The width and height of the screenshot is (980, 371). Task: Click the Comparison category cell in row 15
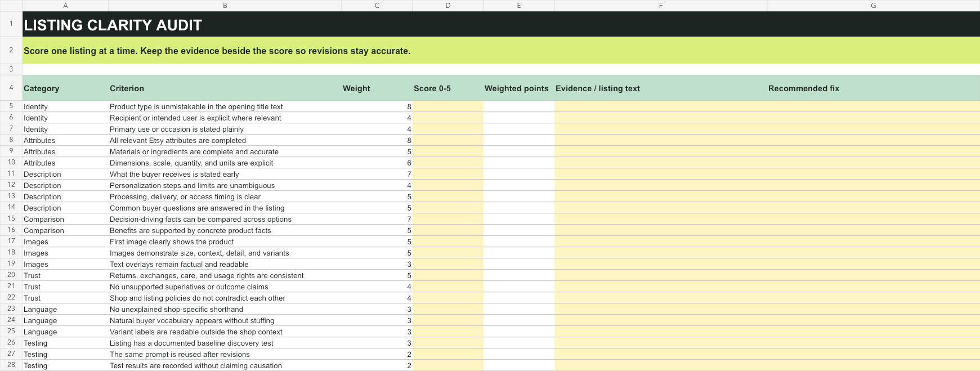coord(65,219)
